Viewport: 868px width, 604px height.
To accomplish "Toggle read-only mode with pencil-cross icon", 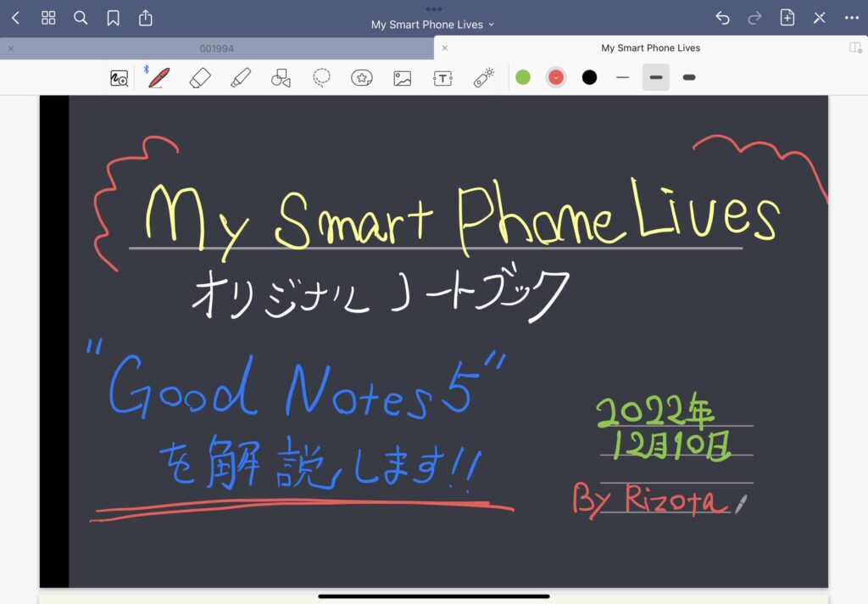I will pos(820,19).
